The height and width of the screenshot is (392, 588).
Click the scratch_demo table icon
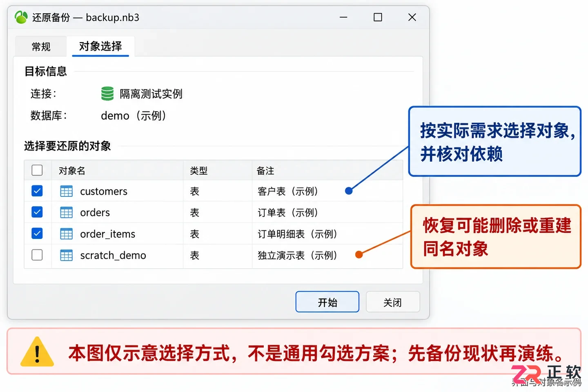pyautogui.click(x=67, y=255)
